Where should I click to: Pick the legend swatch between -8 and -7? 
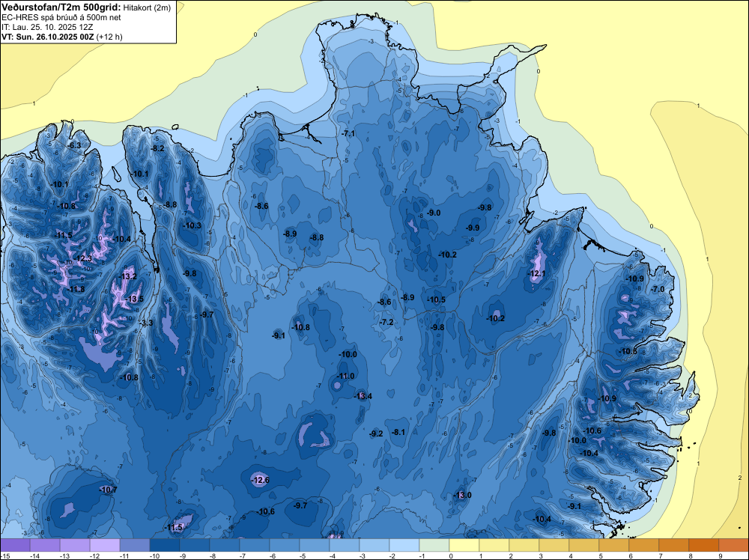(x=225, y=545)
